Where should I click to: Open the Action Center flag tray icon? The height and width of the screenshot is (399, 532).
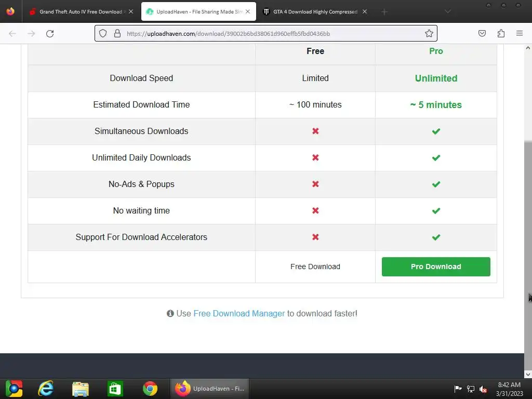point(458,389)
